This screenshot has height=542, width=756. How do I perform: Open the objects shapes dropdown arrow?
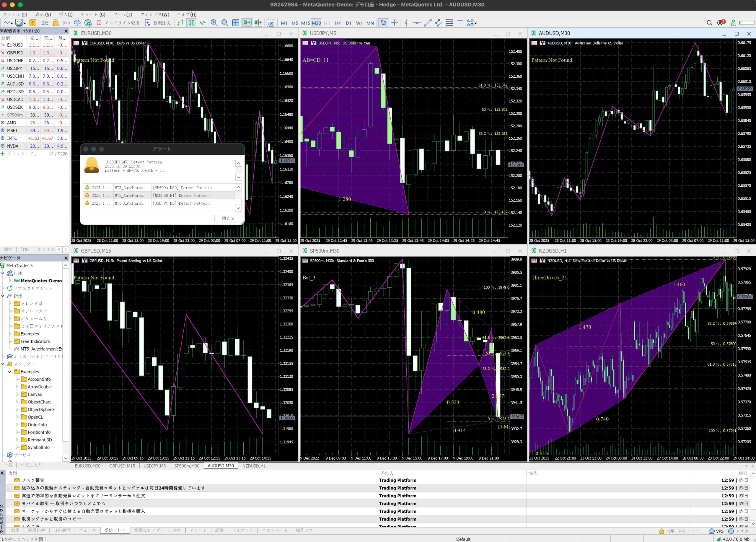476,23
